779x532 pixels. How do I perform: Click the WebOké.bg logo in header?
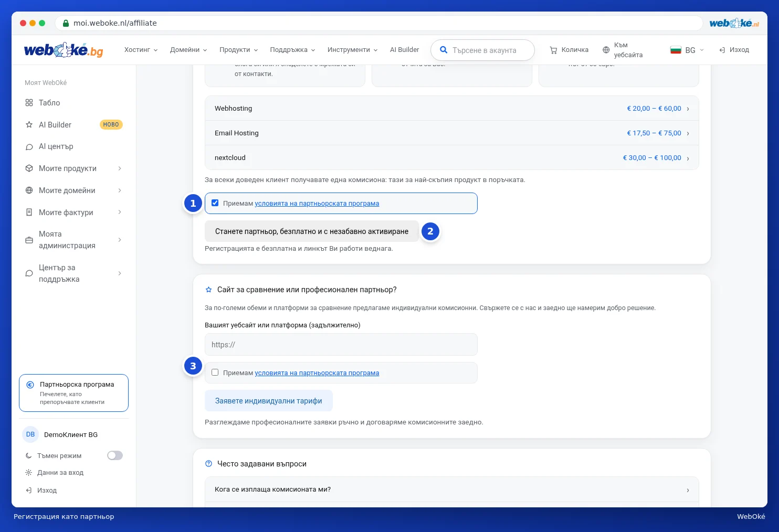[x=64, y=50]
